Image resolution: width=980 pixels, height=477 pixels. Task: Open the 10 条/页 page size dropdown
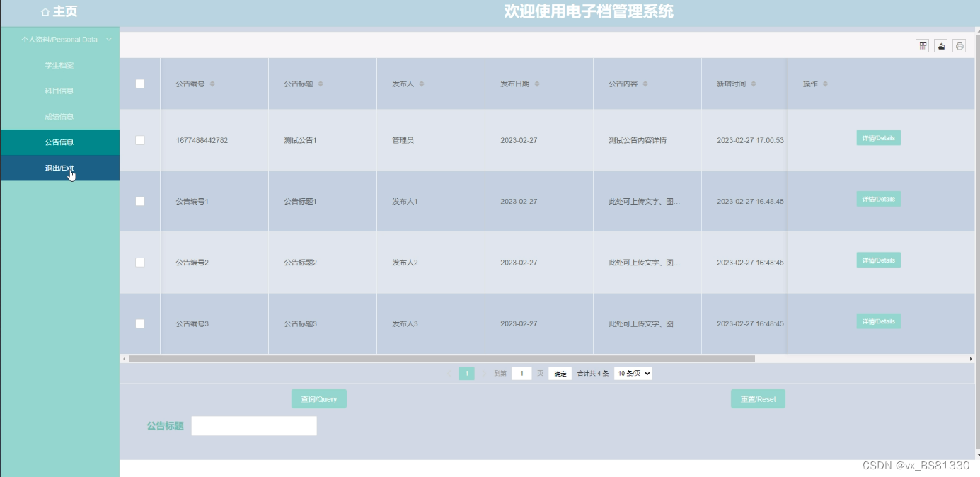point(633,373)
